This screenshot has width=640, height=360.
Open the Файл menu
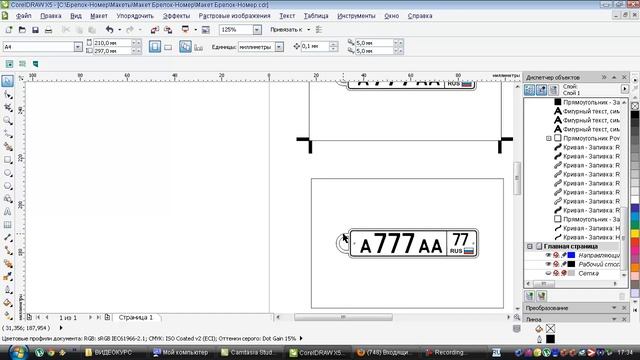click(x=24, y=16)
